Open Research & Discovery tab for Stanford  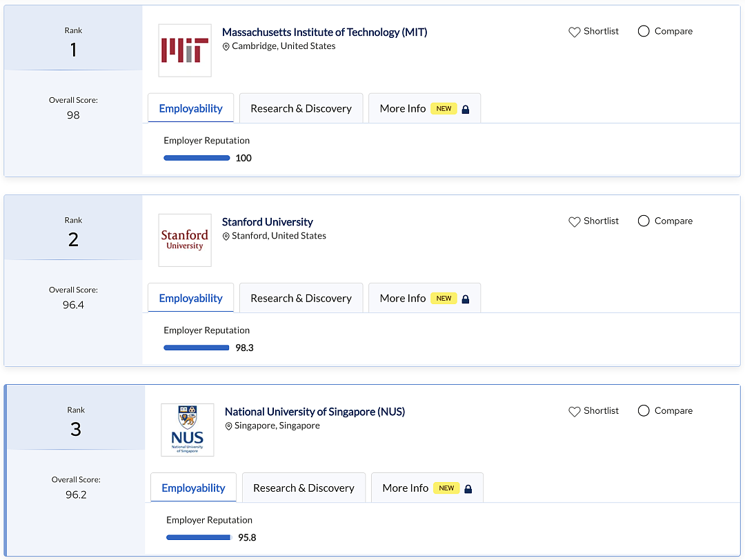coord(301,299)
